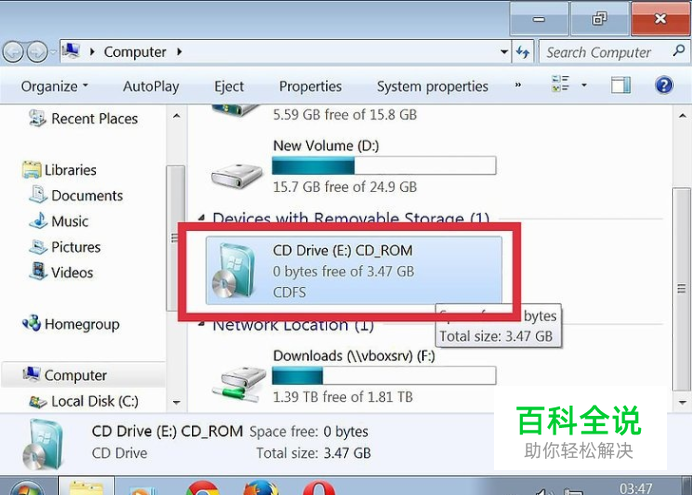Click the Back navigation arrow
Image resolution: width=692 pixels, height=495 pixels.
point(13,52)
